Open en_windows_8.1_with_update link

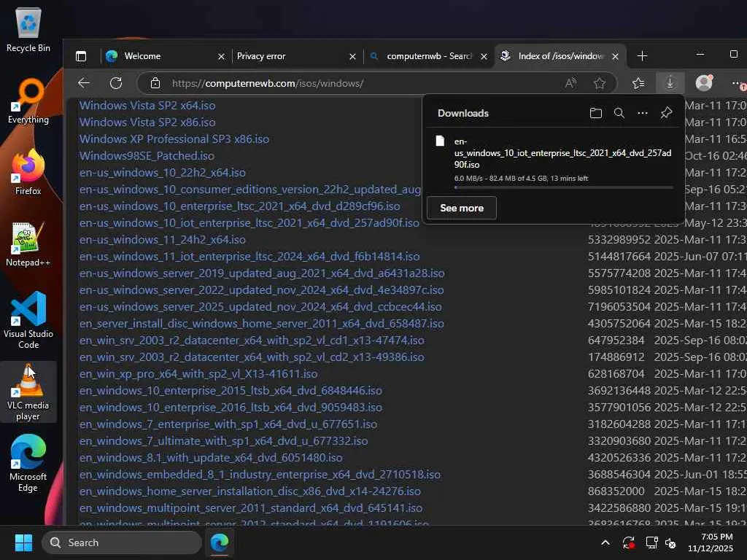coord(211,458)
